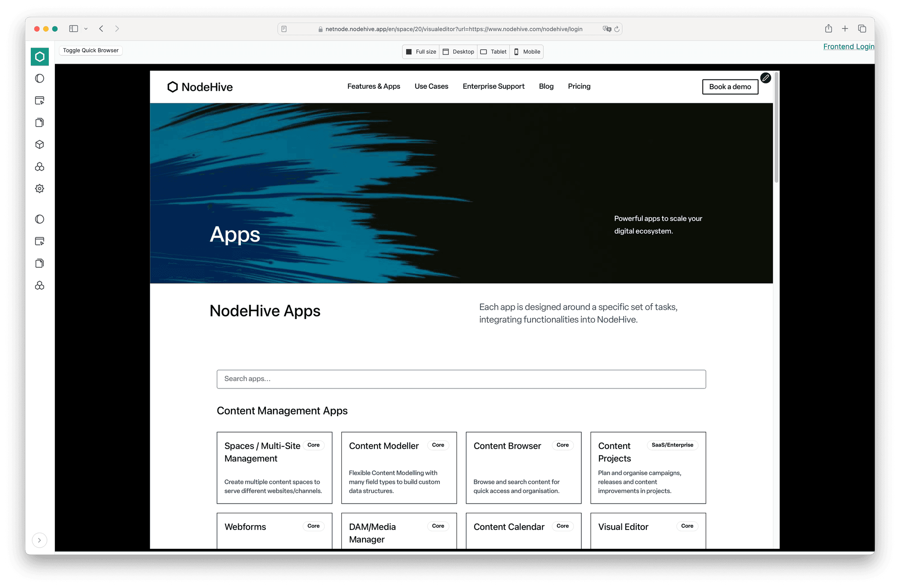Go back with Safari's back arrow
Image resolution: width=900 pixels, height=588 pixels.
click(x=101, y=29)
